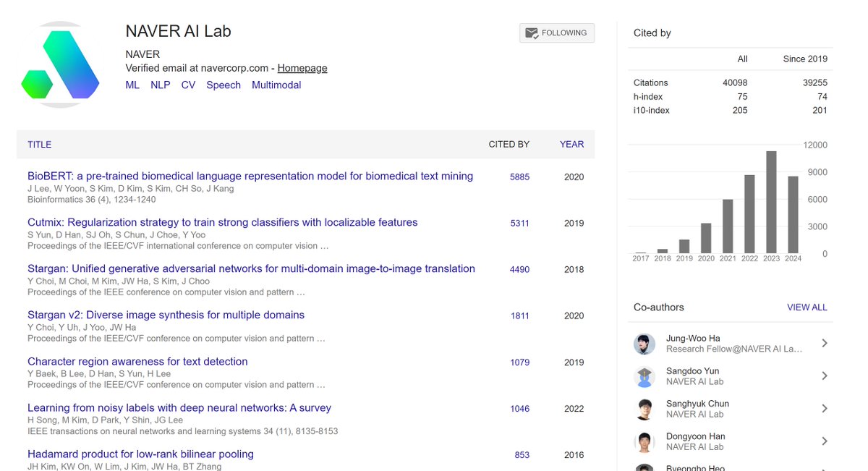
Task: View 1079 citations count link
Action: click(x=519, y=362)
